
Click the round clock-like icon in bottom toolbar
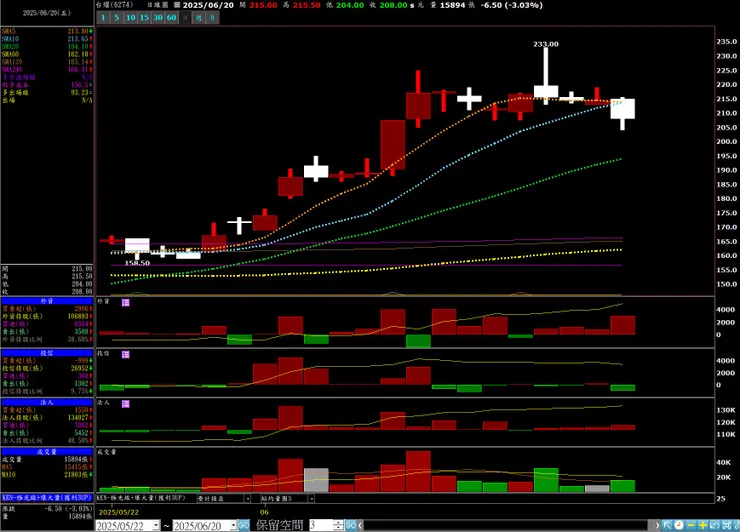point(679,525)
